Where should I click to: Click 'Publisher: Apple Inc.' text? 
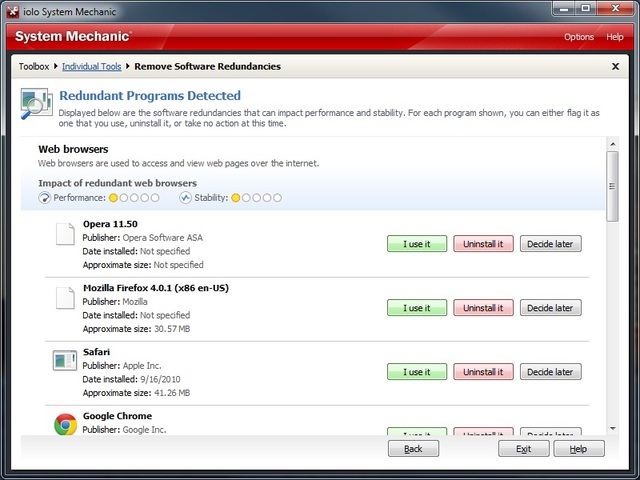click(122, 366)
